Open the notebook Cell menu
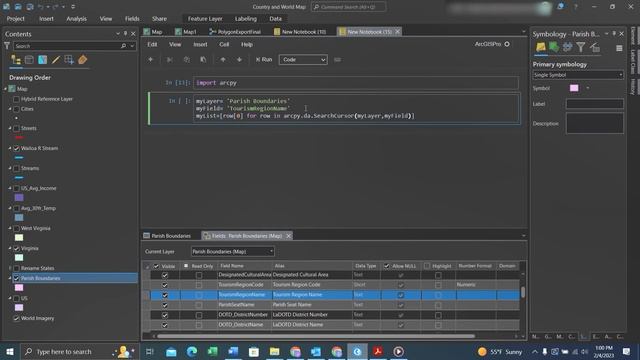The image size is (640, 360). [224, 44]
